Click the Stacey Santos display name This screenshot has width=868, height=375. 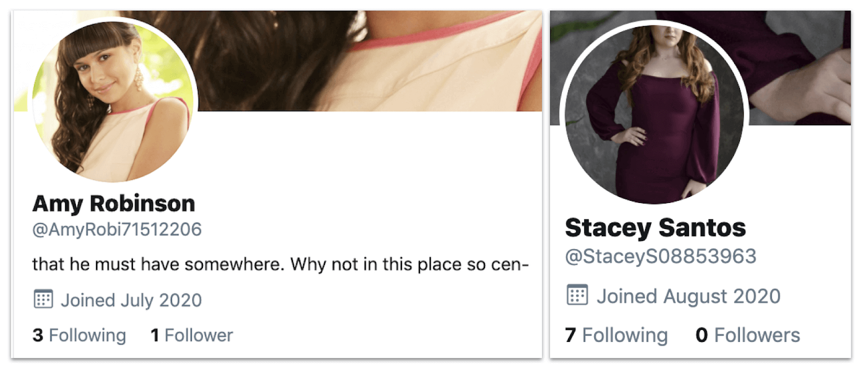click(655, 227)
